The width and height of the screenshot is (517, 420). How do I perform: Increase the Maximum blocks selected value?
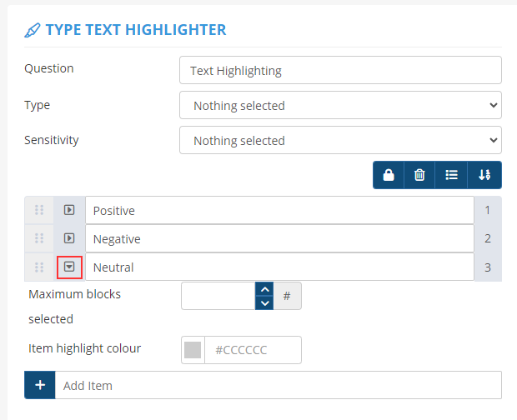tap(264, 289)
